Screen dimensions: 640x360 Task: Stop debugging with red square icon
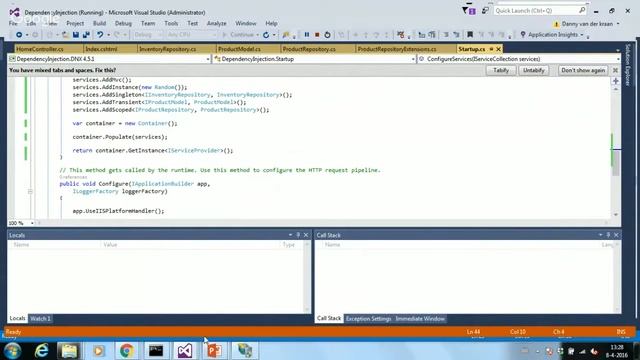[x=317, y=35]
